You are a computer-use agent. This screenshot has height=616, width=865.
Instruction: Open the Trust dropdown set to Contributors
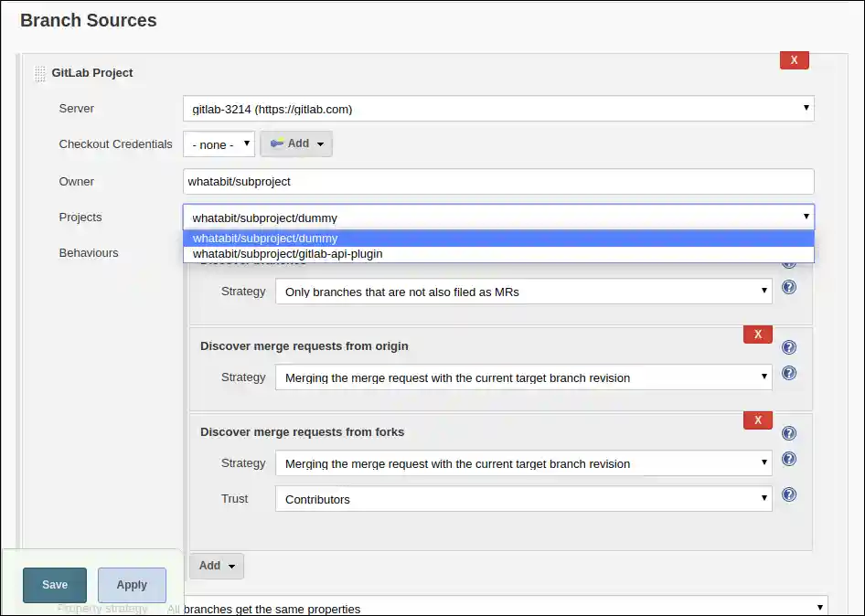pos(523,499)
